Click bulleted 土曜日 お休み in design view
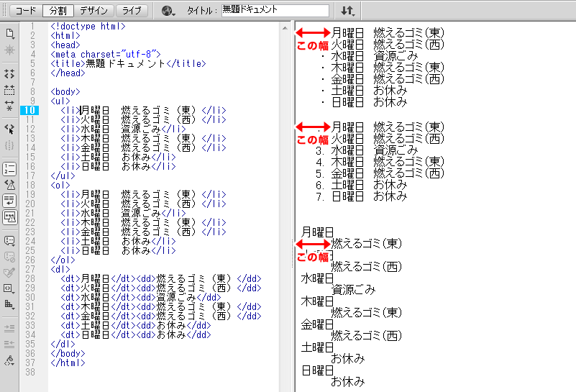Screen dimensions: 576x392 click(369, 91)
